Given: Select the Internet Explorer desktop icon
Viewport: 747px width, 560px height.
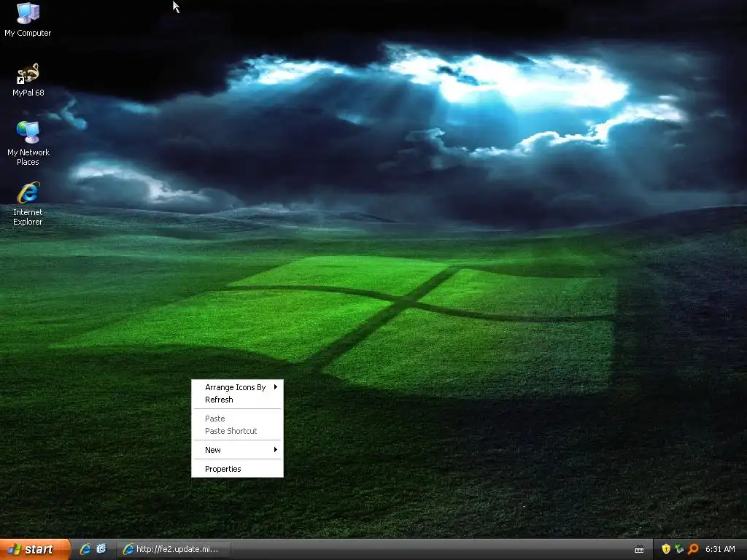Looking at the screenshot, I should (28, 203).
